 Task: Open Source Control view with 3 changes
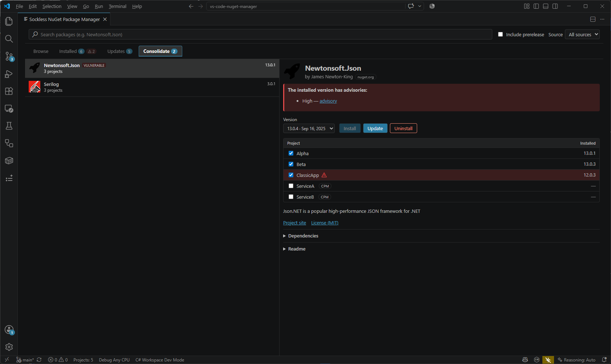click(x=9, y=56)
